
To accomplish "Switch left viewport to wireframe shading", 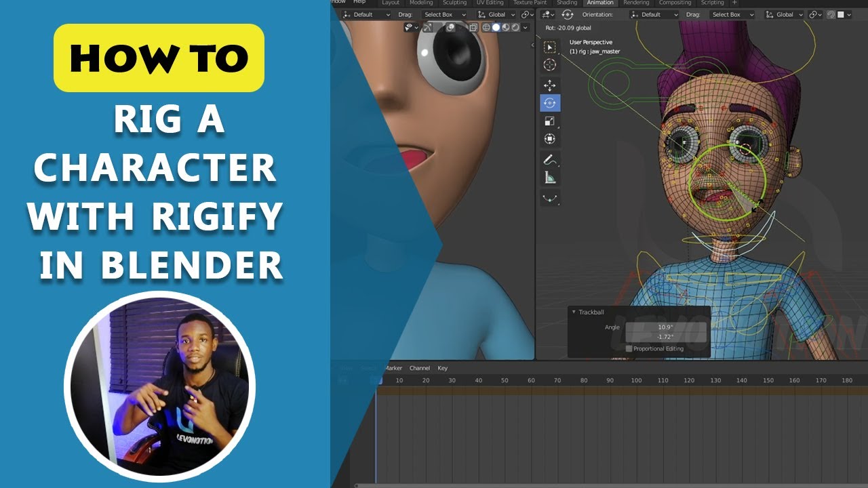I will tap(486, 27).
